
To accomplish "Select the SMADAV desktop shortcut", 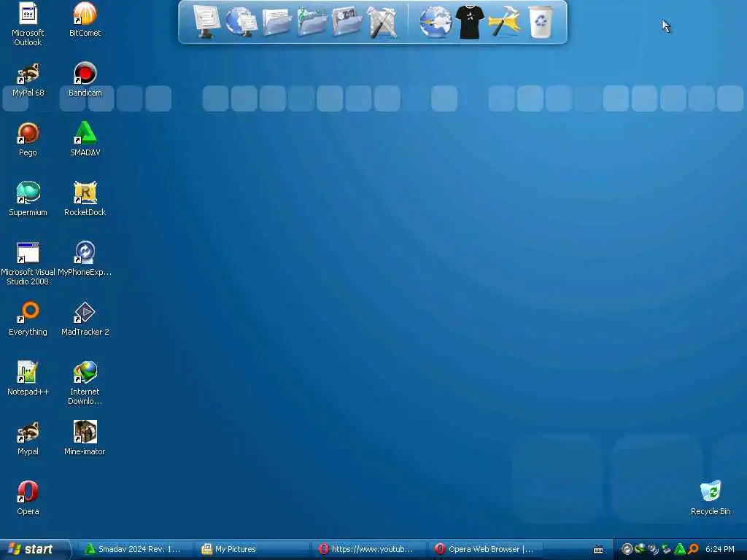I will tap(85, 139).
